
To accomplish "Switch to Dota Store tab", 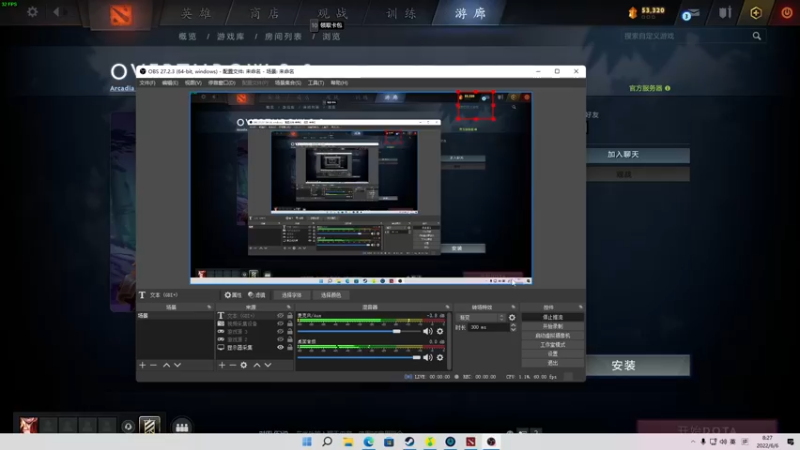I will [265, 13].
